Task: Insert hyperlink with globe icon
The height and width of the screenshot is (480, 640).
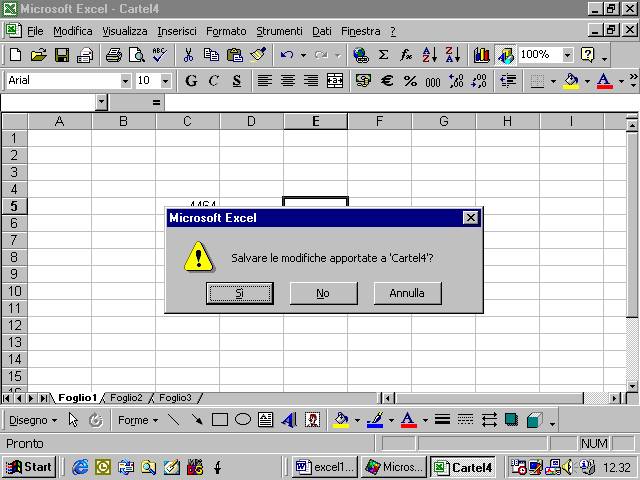Action: coord(361,55)
